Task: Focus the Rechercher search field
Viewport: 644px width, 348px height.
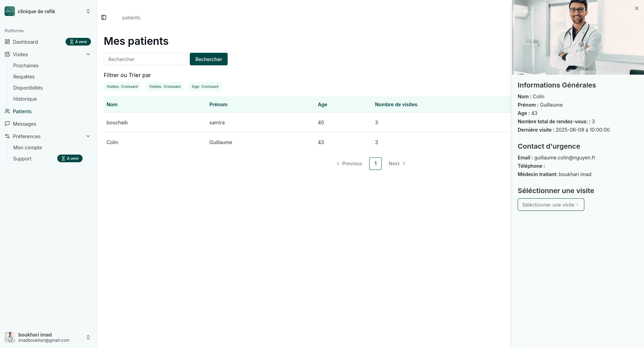Action: [145, 59]
